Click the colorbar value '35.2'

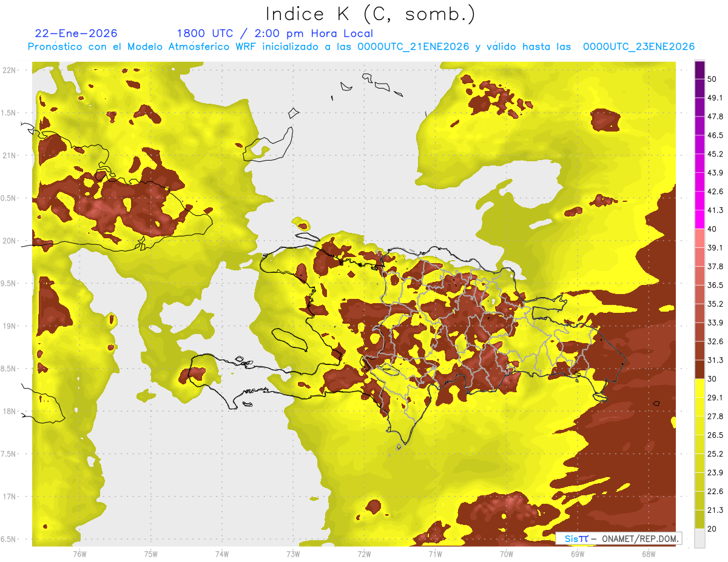(x=715, y=304)
